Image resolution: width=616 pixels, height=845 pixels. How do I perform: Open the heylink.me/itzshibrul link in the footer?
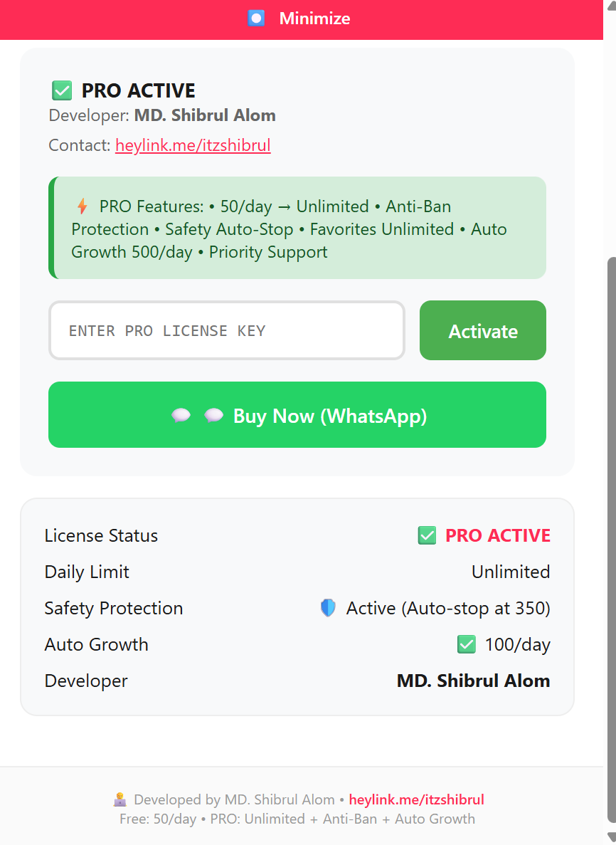tap(416, 799)
